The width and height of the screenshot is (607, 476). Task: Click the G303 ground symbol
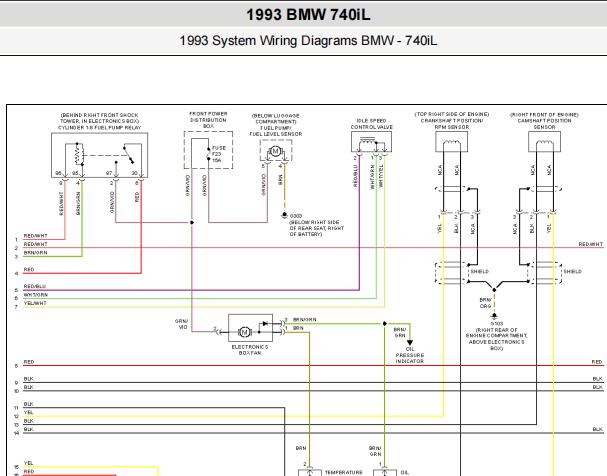285,215
